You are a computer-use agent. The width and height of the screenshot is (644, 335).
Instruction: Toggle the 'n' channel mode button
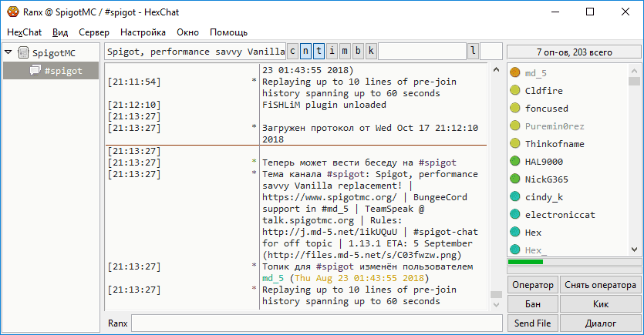click(x=306, y=52)
